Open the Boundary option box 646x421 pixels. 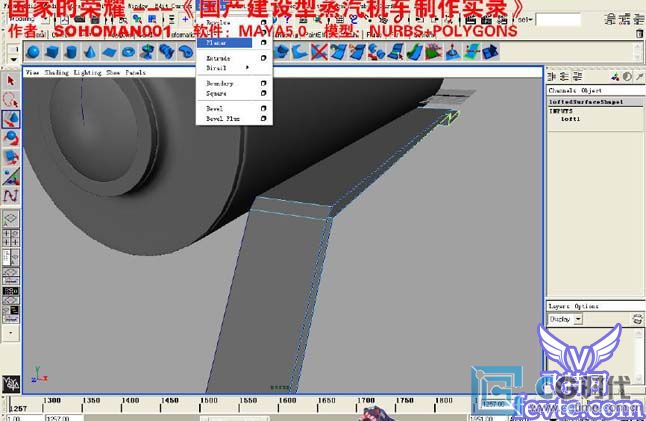(264, 83)
